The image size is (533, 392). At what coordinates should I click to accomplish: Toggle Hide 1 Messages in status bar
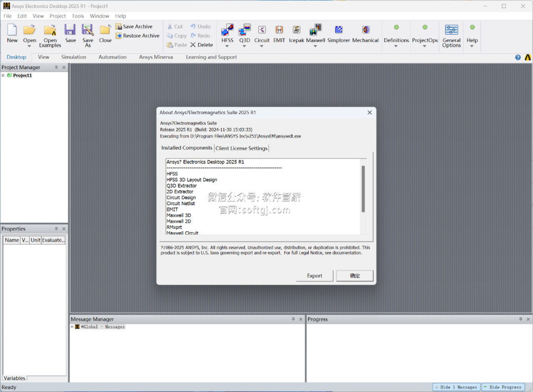tap(457, 387)
